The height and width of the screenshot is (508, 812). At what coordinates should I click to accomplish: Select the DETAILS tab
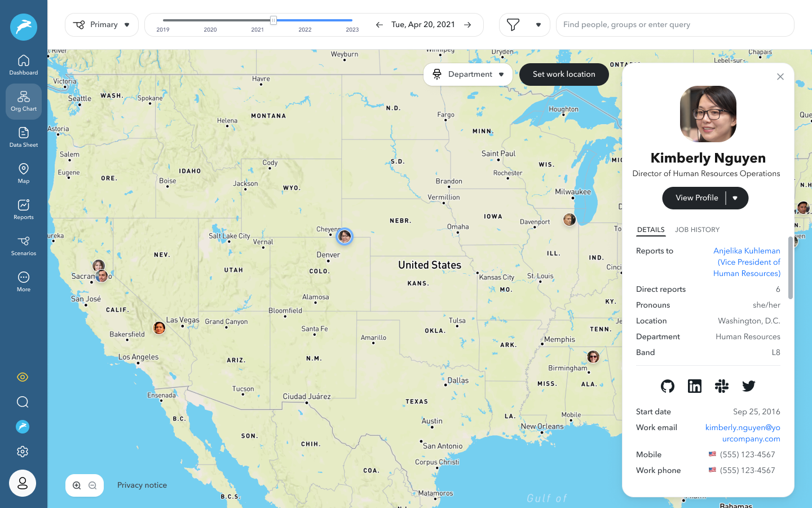pyautogui.click(x=651, y=230)
